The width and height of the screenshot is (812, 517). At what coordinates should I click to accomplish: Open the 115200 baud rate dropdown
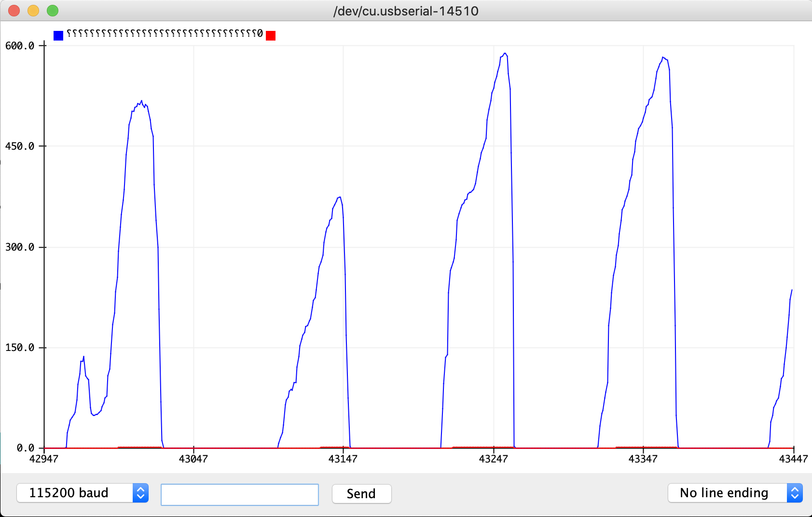pyautogui.click(x=83, y=493)
